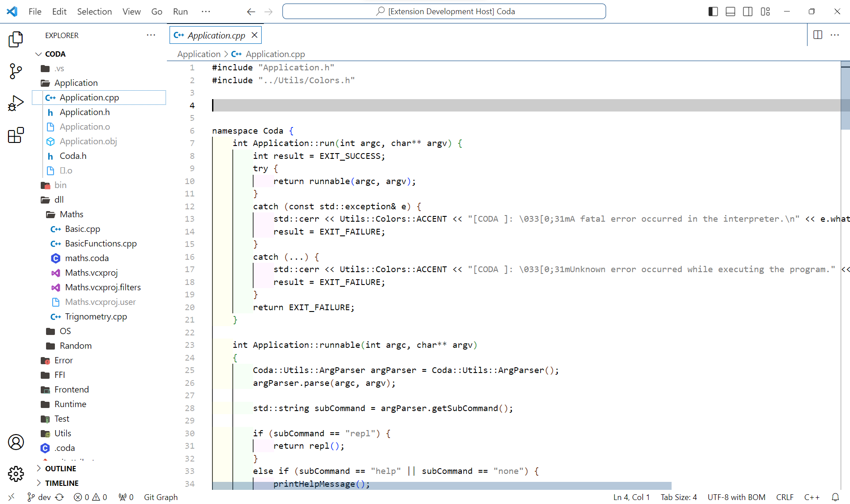Open the Manage gear menu
Image resolution: width=850 pixels, height=504 pixels.
pyautogui.click(x=16, y=474)
